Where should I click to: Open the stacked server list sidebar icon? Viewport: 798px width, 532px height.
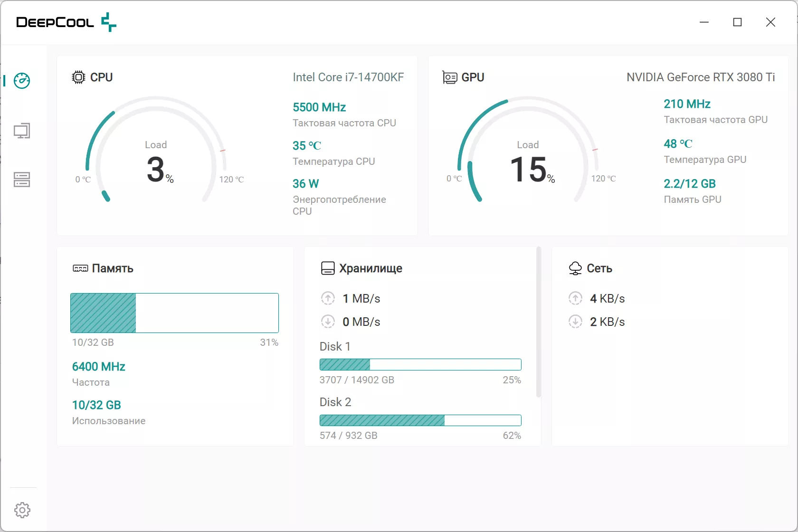22,180
